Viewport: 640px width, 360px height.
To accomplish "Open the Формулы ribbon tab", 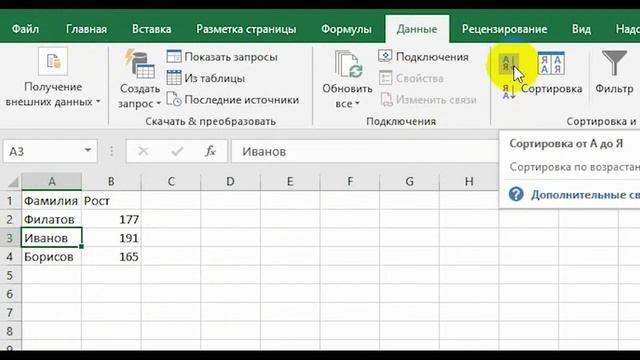I will tap(346, 29).
